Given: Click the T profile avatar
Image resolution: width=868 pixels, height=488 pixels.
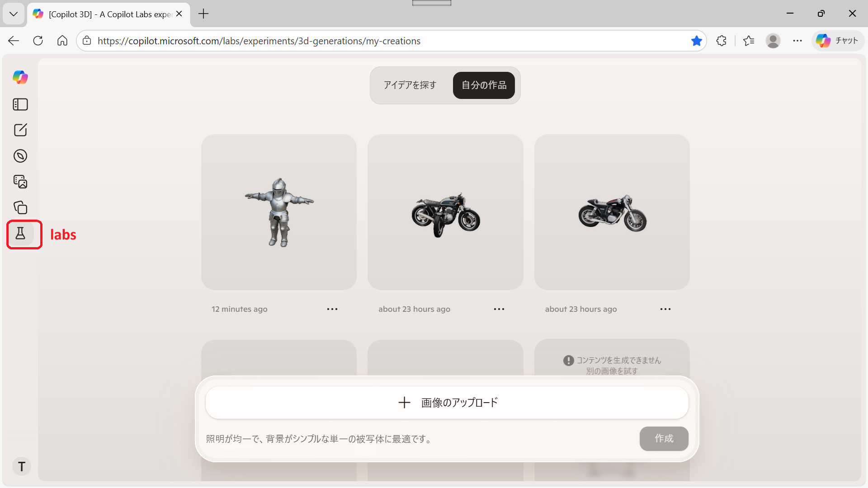Looking at the screenshot, I should click(x=21, y=466).
